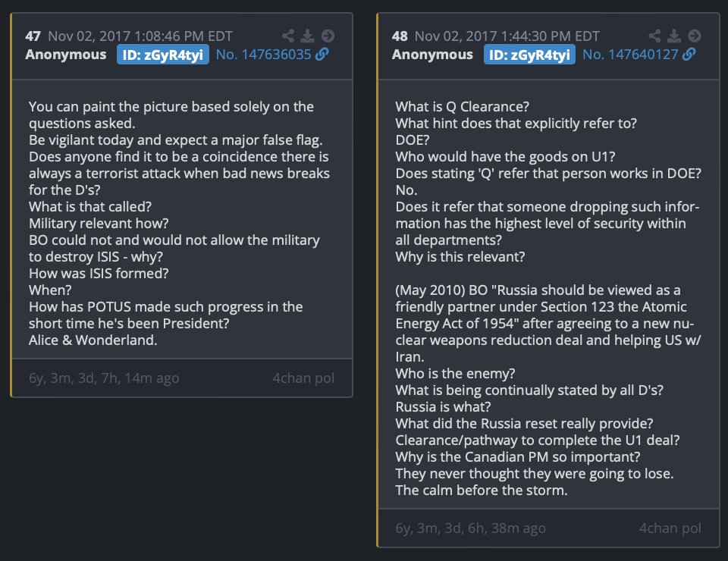Click arrow circle icon on post 48
The width and height of the screenshot is (728, 561).
[x=695, y=36]
